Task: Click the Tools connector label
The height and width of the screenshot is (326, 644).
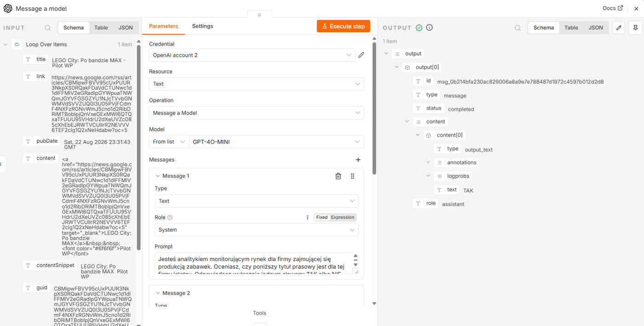Action: pos(259,313)
